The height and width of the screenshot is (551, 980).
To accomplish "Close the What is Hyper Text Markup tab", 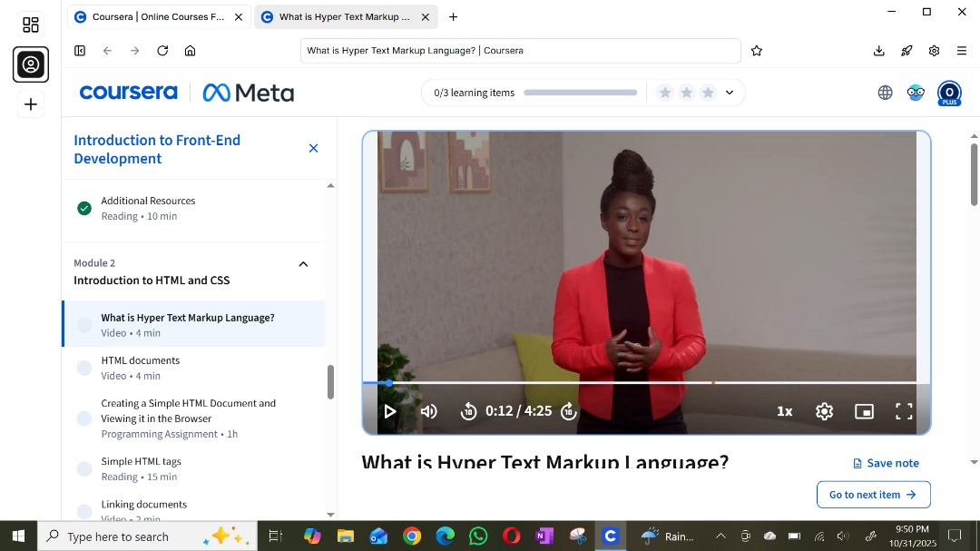I will pyautogui.click(x=425, y=17).
